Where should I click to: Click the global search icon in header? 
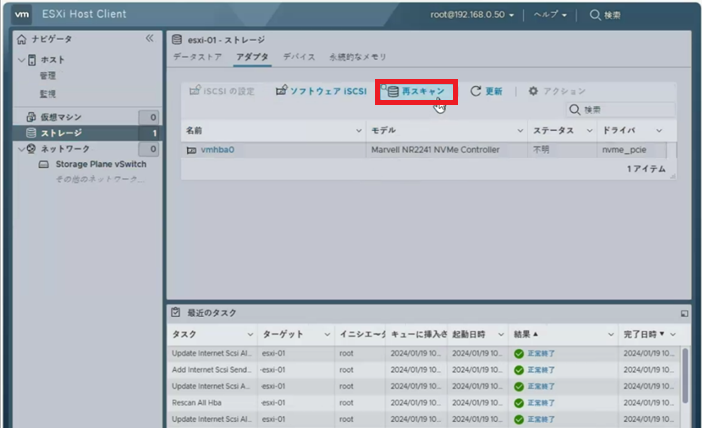point(596,15)
